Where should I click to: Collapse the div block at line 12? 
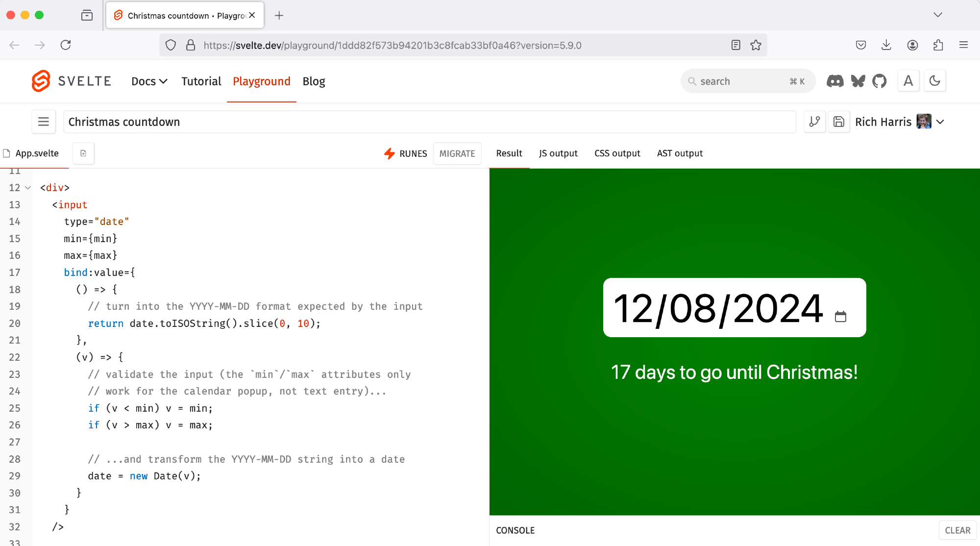[28, 188]
